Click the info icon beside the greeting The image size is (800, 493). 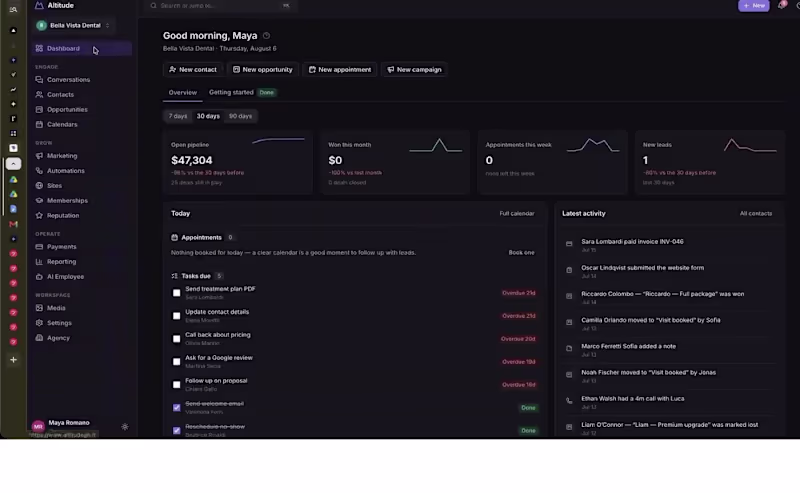tap(266, 36)
